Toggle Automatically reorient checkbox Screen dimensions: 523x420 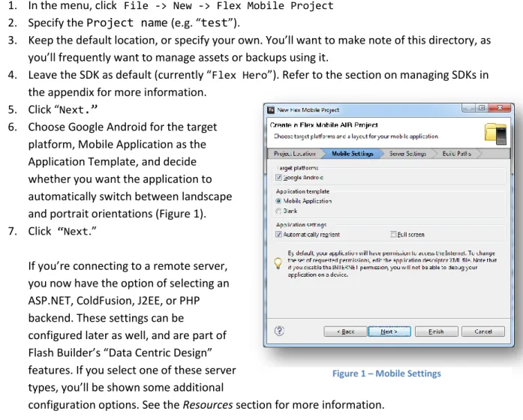tap(278, 234)
